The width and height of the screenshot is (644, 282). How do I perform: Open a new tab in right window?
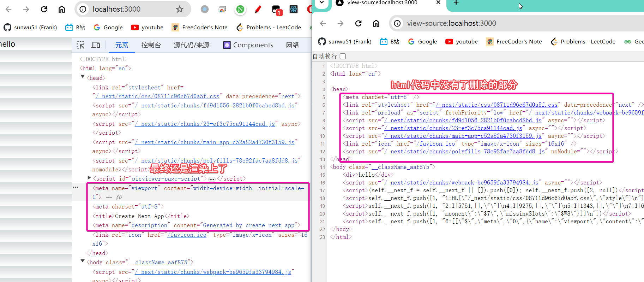[x=456, y=3]
